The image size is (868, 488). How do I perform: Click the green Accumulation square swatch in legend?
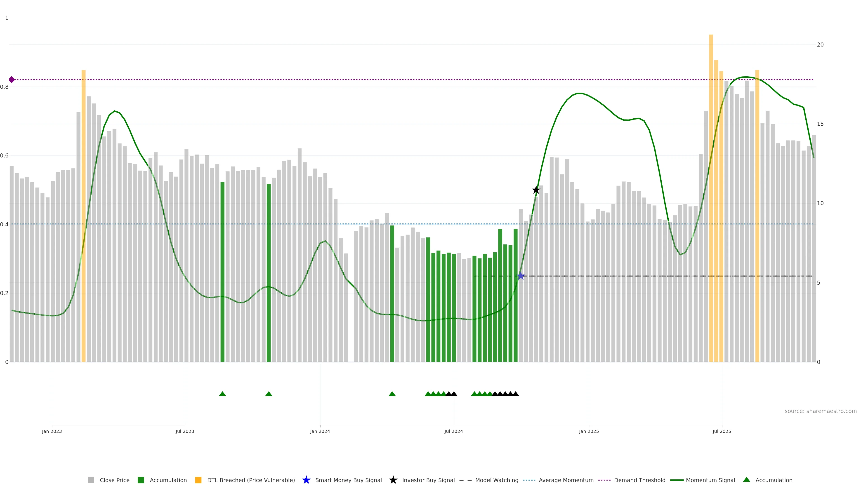pos(141,480)
